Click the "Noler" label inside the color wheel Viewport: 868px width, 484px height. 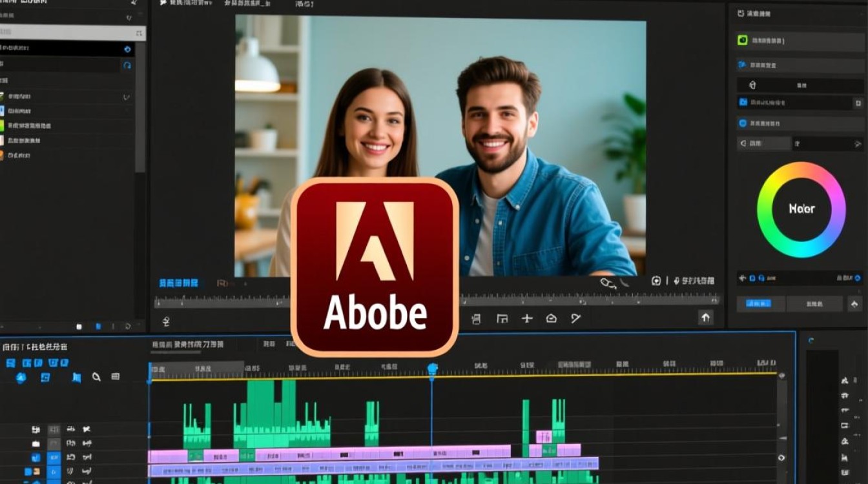801,209
